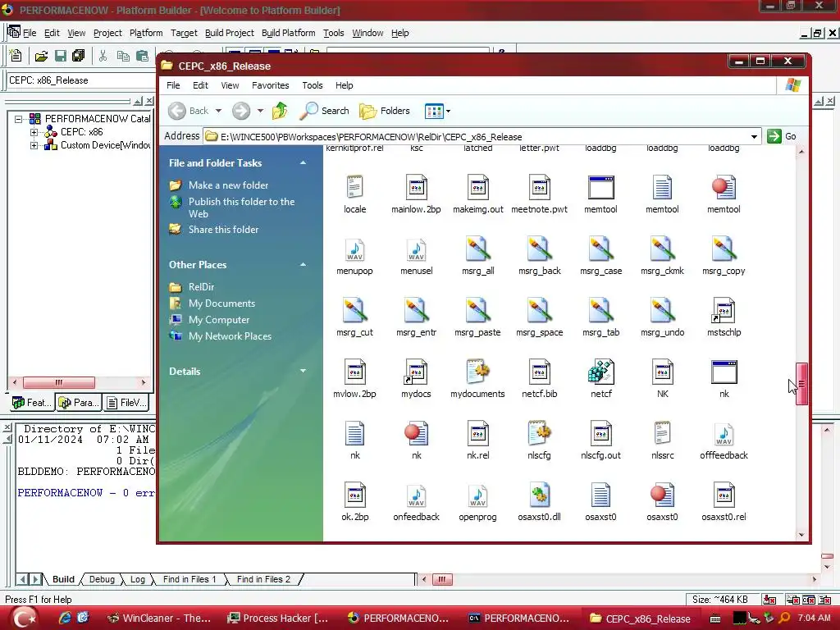Screen dimensions: 840x630
Task: Select the mydocs shortcut icon
Action: 416,372
